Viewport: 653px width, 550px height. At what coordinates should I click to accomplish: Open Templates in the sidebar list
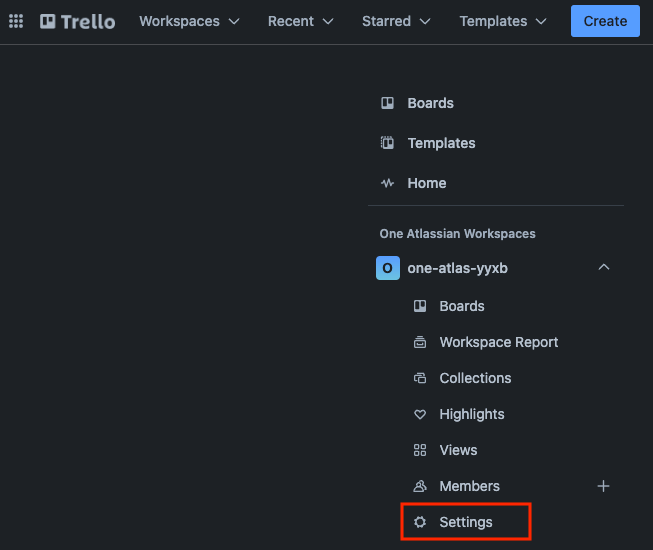click(441, 143)
